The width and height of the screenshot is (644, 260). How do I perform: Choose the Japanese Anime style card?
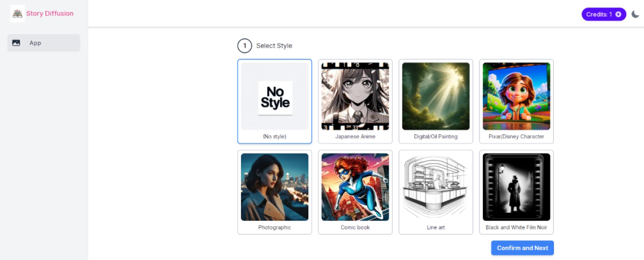point(355,101)
